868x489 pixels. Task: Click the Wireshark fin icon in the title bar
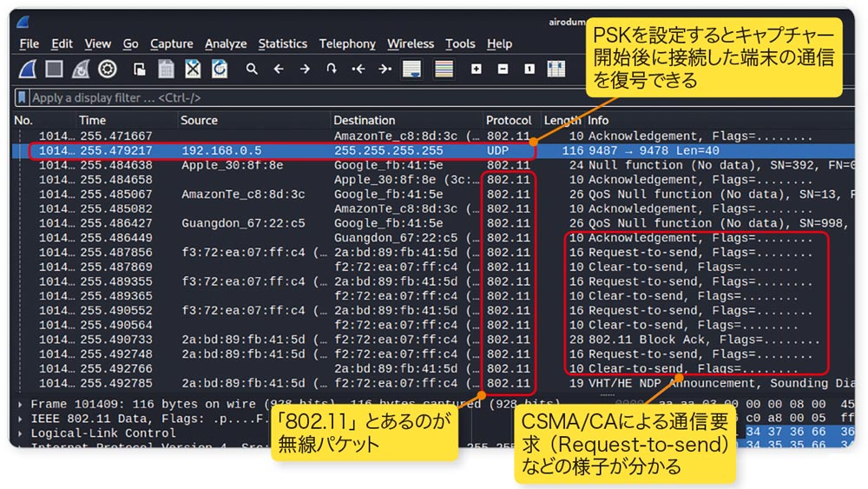point(23,23)
